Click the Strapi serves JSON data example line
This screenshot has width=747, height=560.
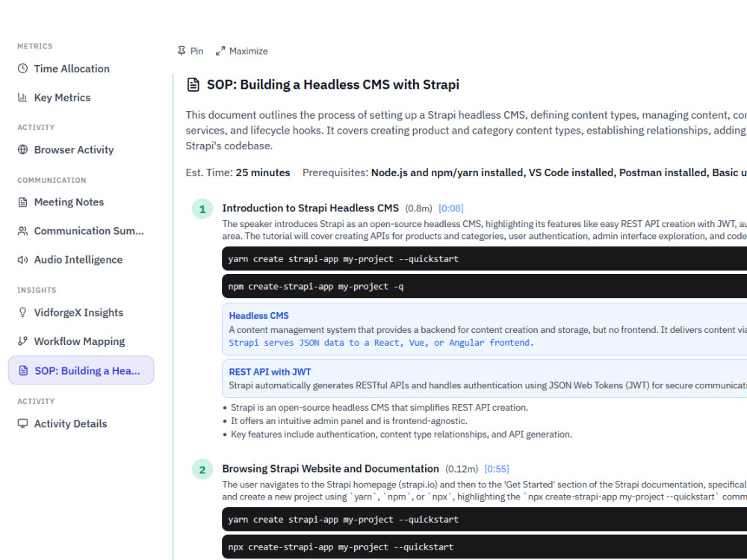click(381, 343)
